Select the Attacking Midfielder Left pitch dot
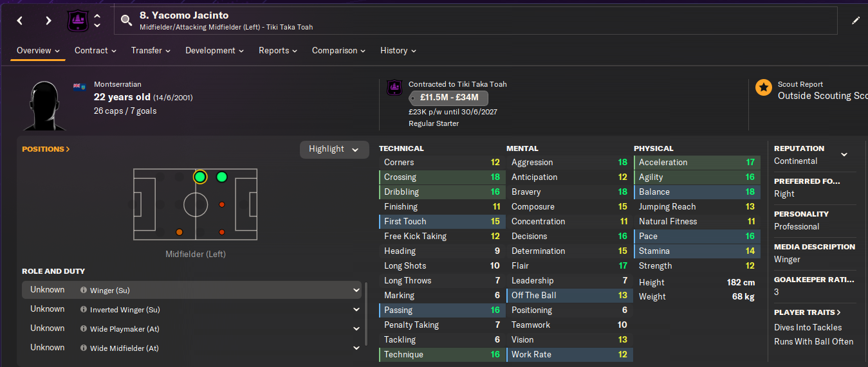Screen dimensions: 868x367 tap(222, 177)
